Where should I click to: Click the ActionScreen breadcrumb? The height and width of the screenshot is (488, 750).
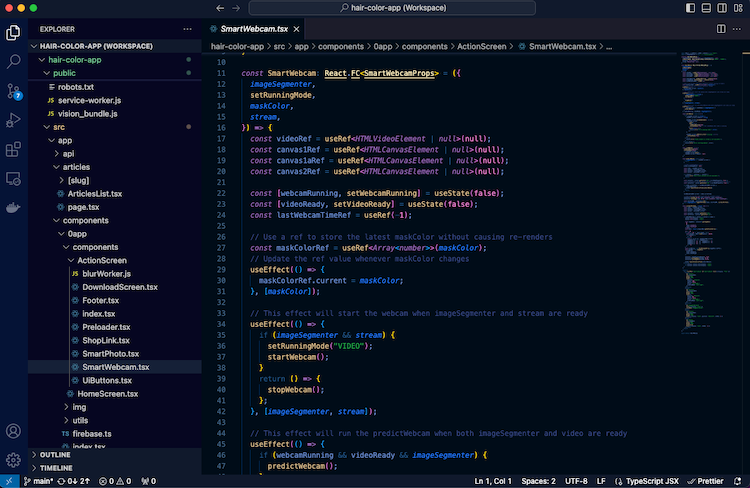(x=481, y=46)
